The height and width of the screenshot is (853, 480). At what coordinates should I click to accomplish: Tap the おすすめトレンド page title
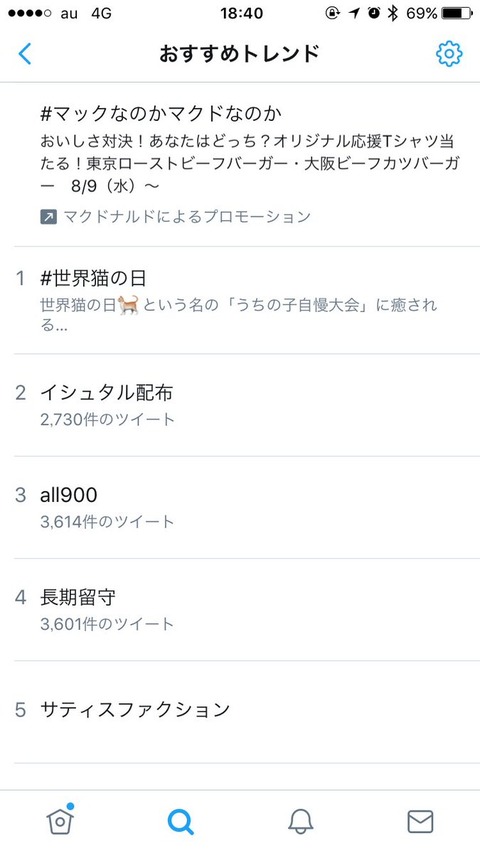click(x=239, y=54)
